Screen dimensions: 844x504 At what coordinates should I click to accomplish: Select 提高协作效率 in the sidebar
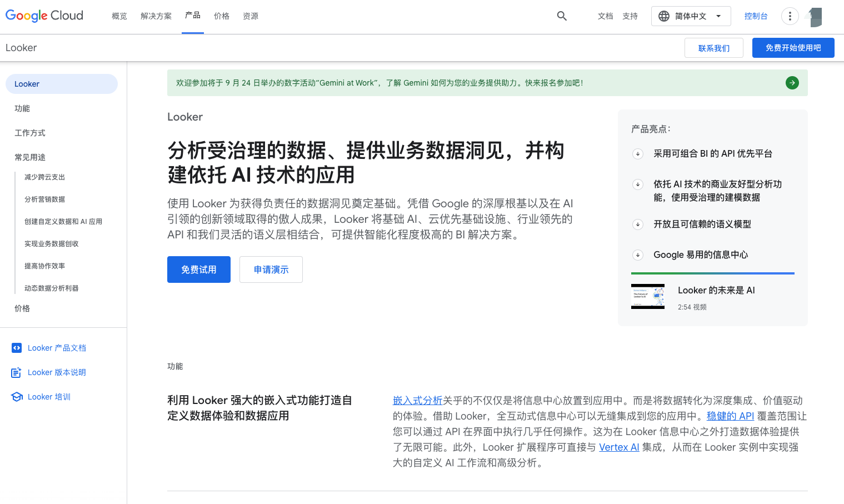[45, 266]
